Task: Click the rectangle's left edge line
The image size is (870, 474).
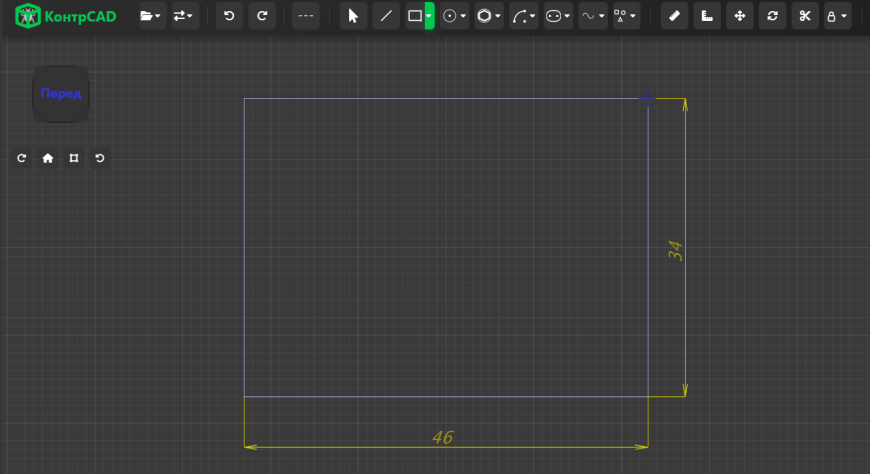Action: (x=244, y=248)
